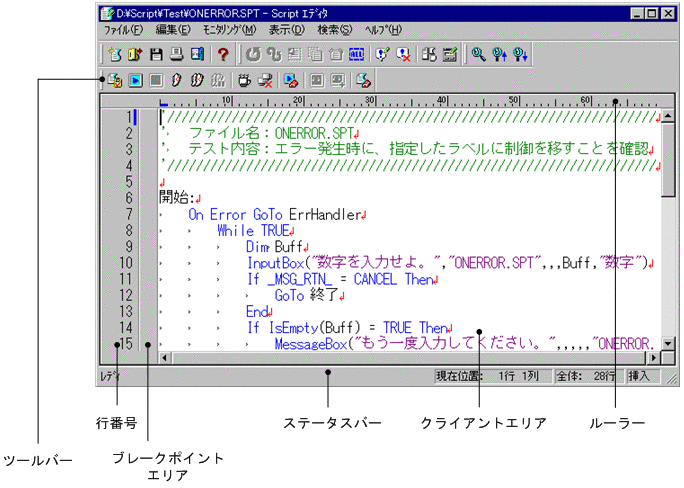684x488 pixels.
Task: Click the document check icon, second toolbar
Action: pyautogui.click(x=115, y=80)
